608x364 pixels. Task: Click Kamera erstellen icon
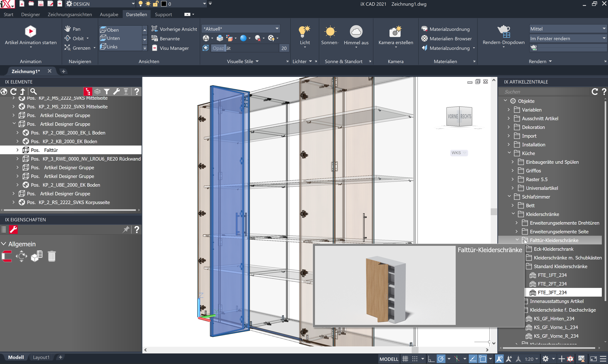click(395, 31)
